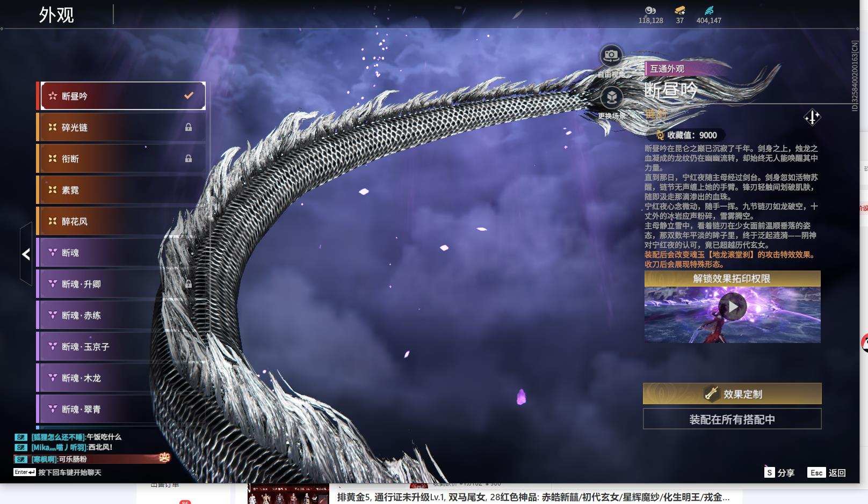Click the lock icon on 碎光链
868x504 pixels.
[x=189, y=127]
